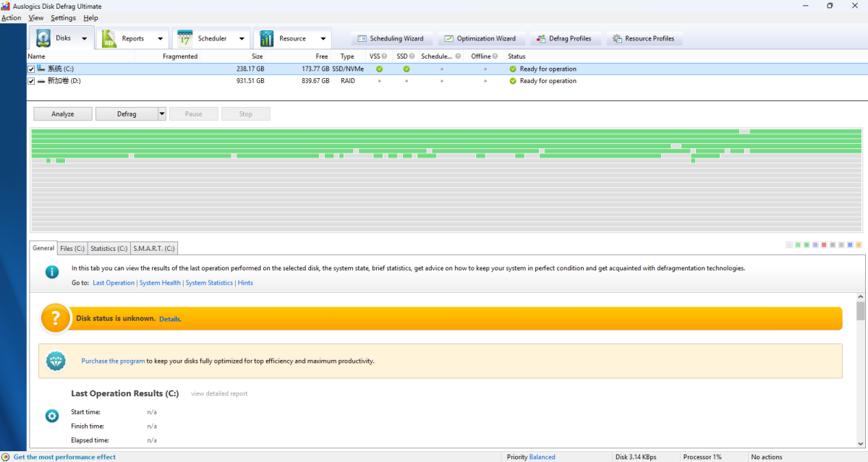The image size is (868, 462).
Task: Launch the Scheduling Wizard
Action: [391, 38]
